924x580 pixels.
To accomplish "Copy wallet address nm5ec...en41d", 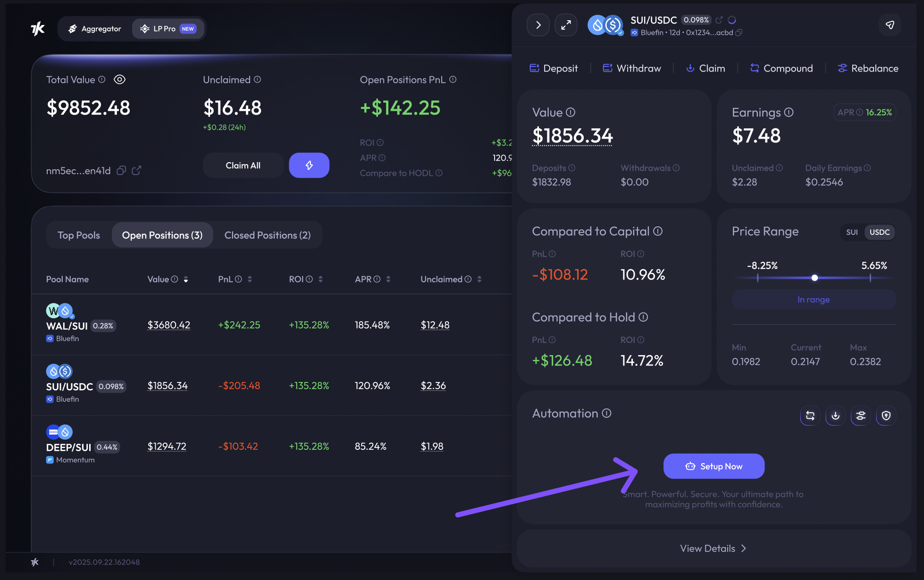I will [x=121, y=171].
